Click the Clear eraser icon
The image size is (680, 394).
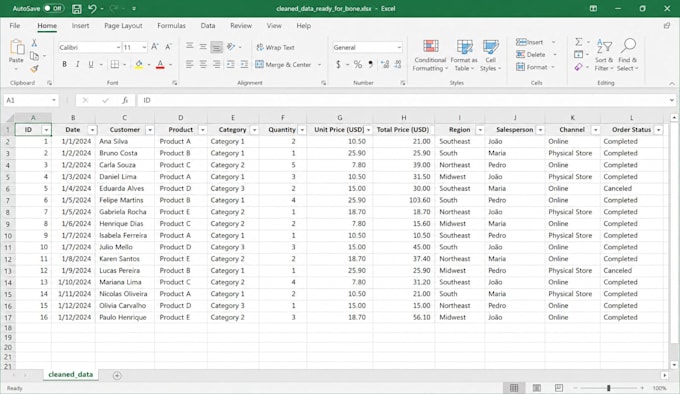[x=578, y=67]
